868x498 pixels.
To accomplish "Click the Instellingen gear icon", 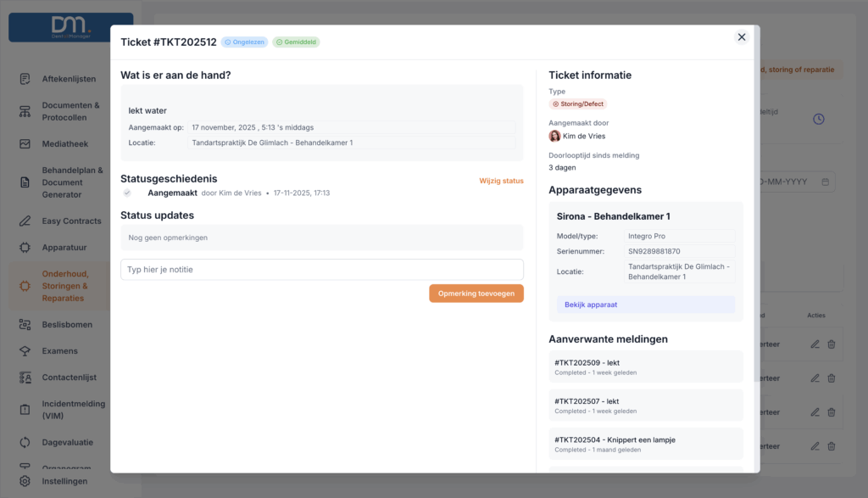I will [x=25, y=481].
